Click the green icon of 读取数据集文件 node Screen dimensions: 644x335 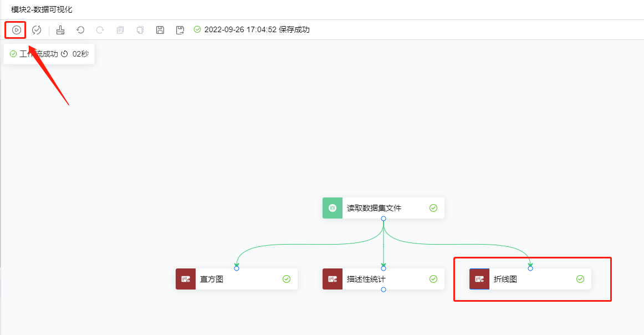click(x=333, y=208)
